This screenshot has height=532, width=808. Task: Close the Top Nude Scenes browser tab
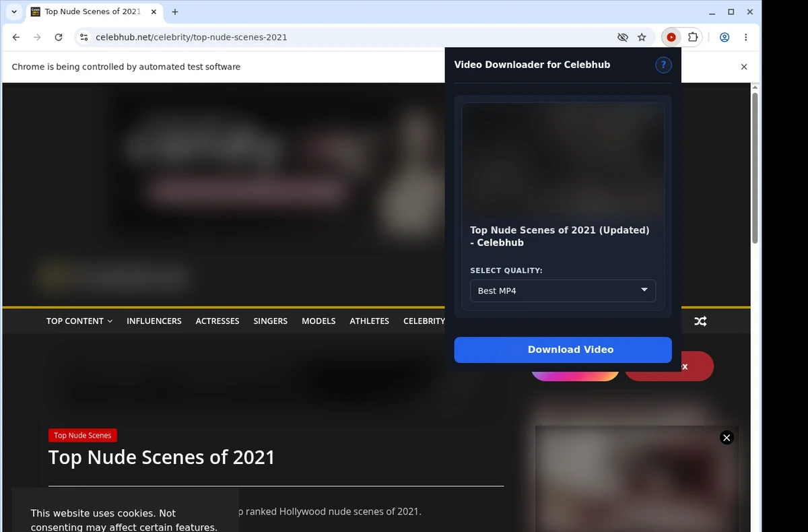pyautogui.click(x=154, y=11)
